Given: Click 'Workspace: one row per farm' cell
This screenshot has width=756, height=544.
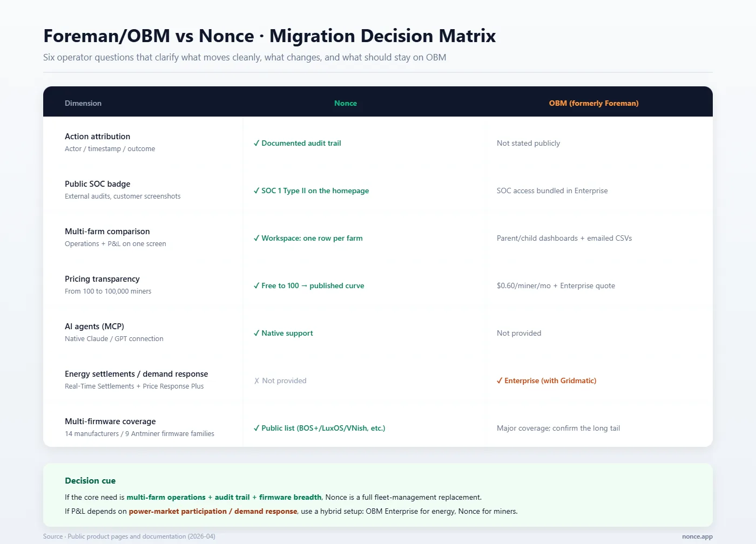Looking at the screenshot, I should coord(308,238).
